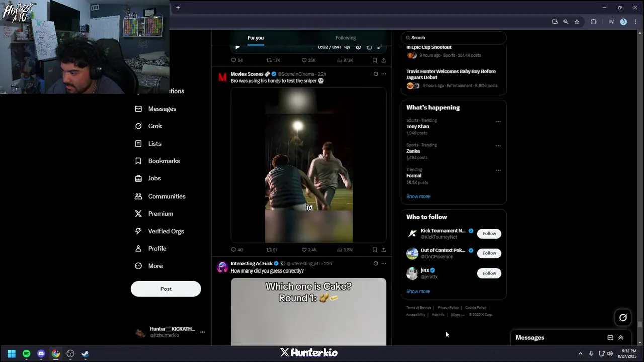Screen dimensions: 644x362
Task: View analytics for the 3.8M views post
Action: coord(345,250)
